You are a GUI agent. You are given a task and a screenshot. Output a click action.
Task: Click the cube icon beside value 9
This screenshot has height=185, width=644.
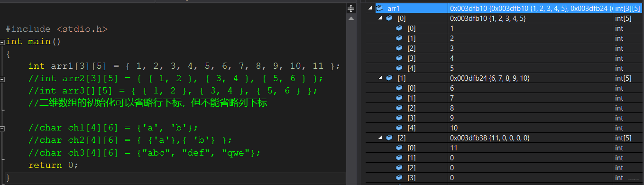(x=399, y=118)
